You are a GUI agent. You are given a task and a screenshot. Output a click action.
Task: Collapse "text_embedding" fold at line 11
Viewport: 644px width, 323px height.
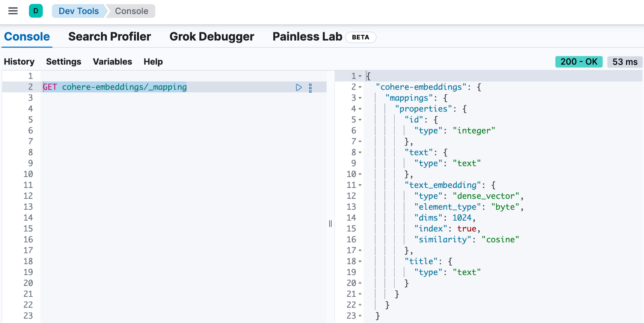(360, 185)
